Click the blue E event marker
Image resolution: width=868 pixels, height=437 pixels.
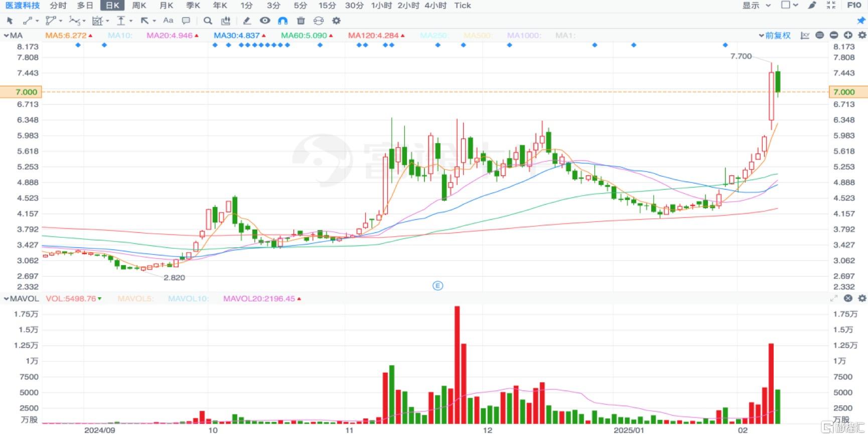pos(438,286)
